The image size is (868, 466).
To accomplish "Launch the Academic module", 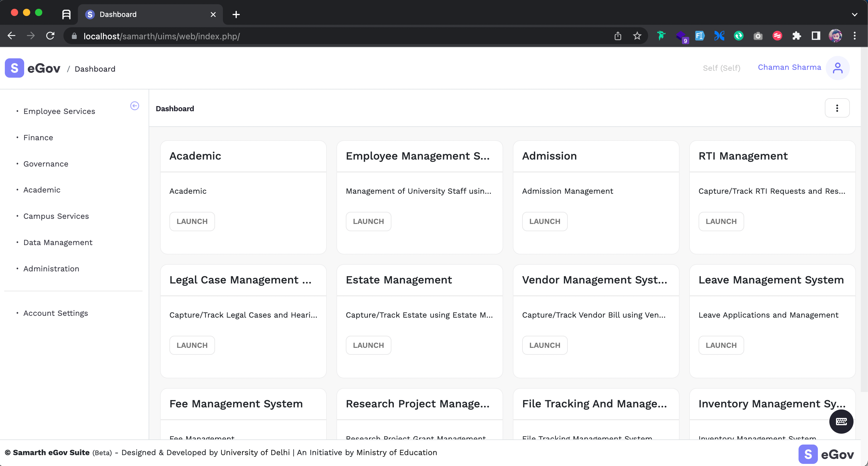I will pyautogui.click(x=192, y=222).
